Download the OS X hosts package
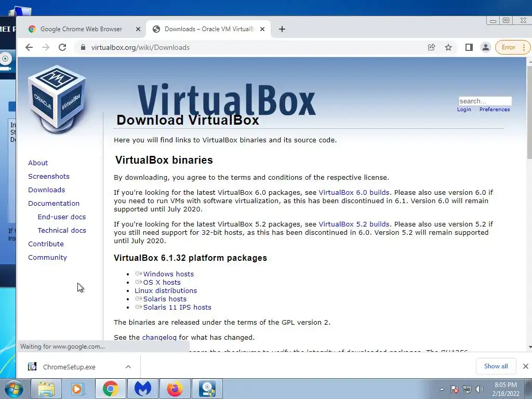This screenshot has width=532, height=399. 162,283
